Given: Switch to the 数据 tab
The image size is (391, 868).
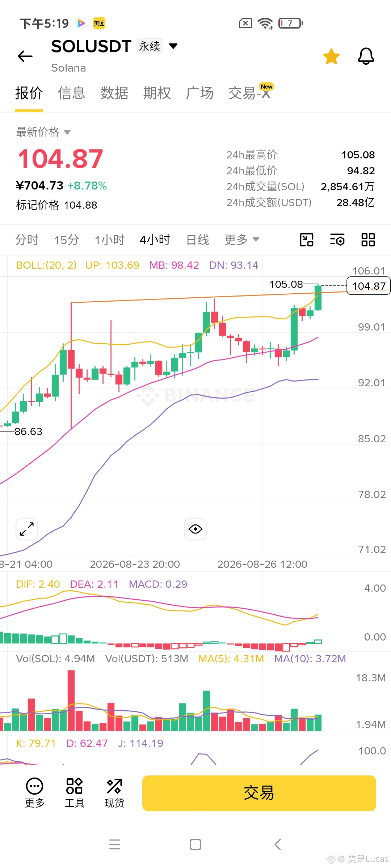Looking at the screenshot, I should tap(114, 93).
